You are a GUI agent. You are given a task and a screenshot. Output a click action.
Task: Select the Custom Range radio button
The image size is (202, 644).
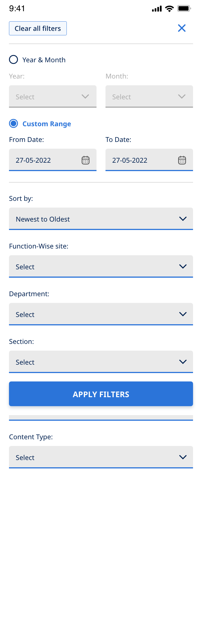tap(13, 124)
